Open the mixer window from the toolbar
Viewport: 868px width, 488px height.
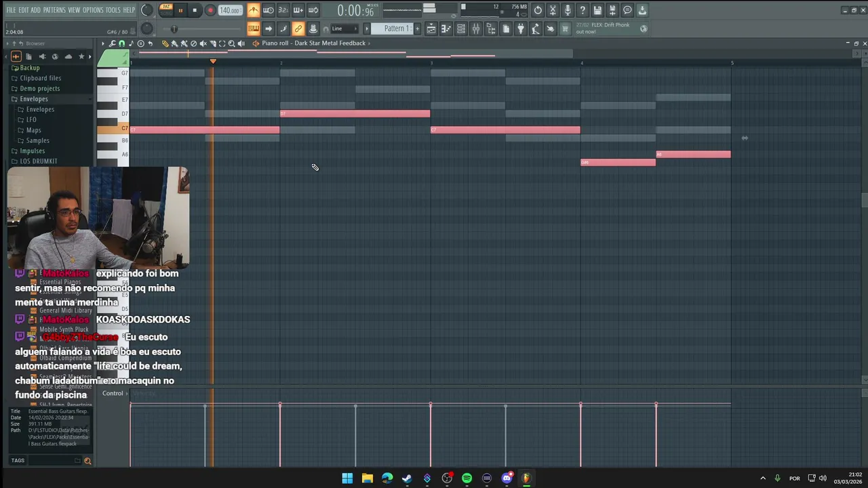click(476, 28)
